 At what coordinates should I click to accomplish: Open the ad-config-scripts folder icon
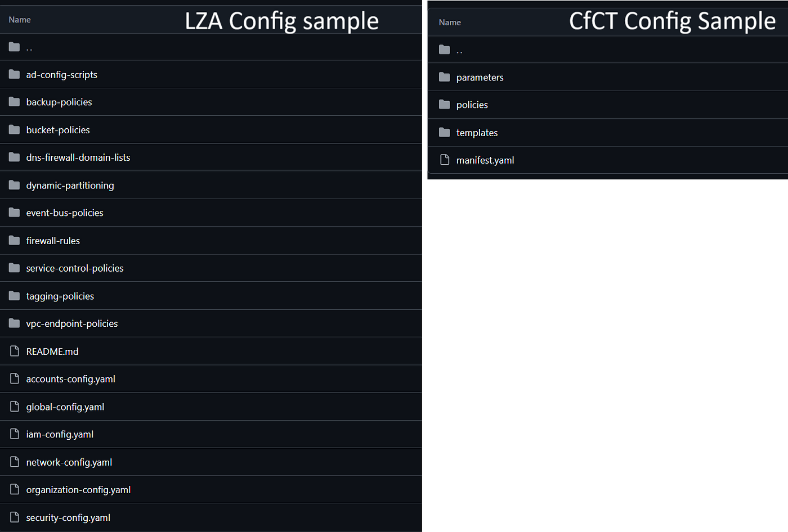pos(15,74)
